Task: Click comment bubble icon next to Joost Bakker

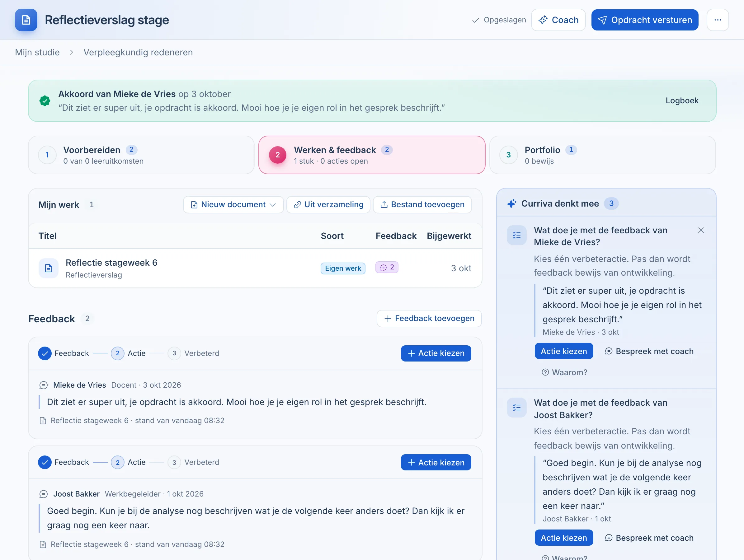Action: [43, 494]
